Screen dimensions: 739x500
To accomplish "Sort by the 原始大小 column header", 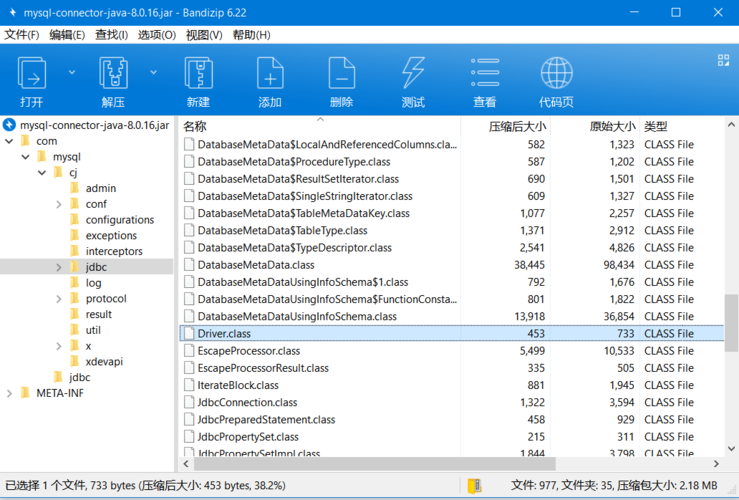I will coord(595,126).
